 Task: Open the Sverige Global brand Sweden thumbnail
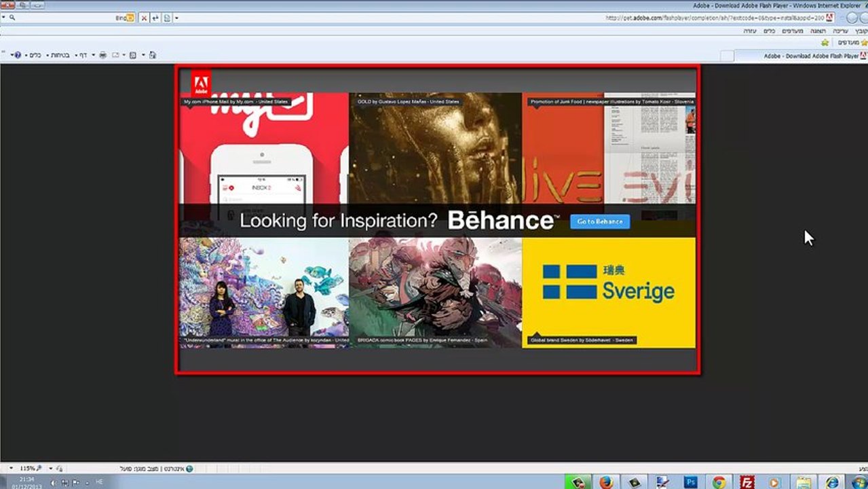[x=609, y=292]
